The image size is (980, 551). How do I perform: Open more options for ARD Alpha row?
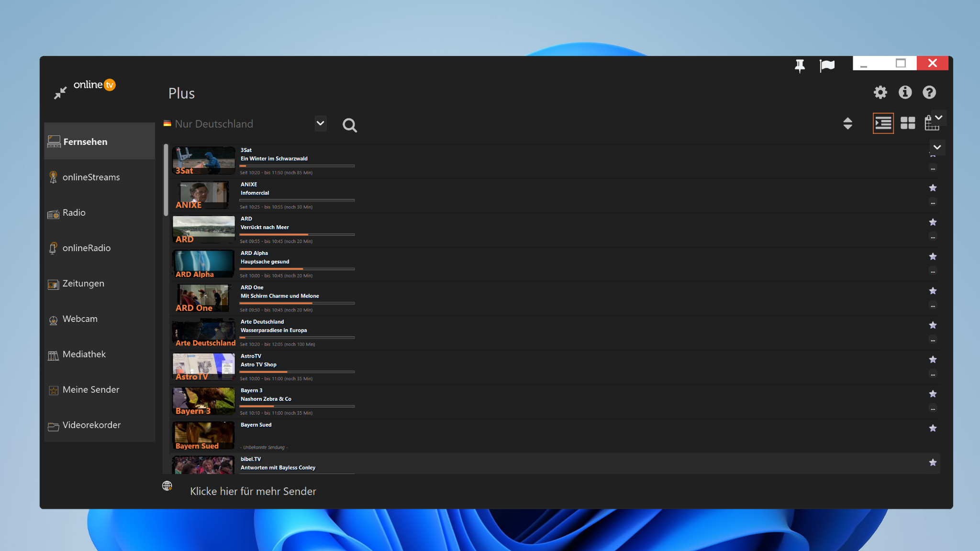pos(933,272)
